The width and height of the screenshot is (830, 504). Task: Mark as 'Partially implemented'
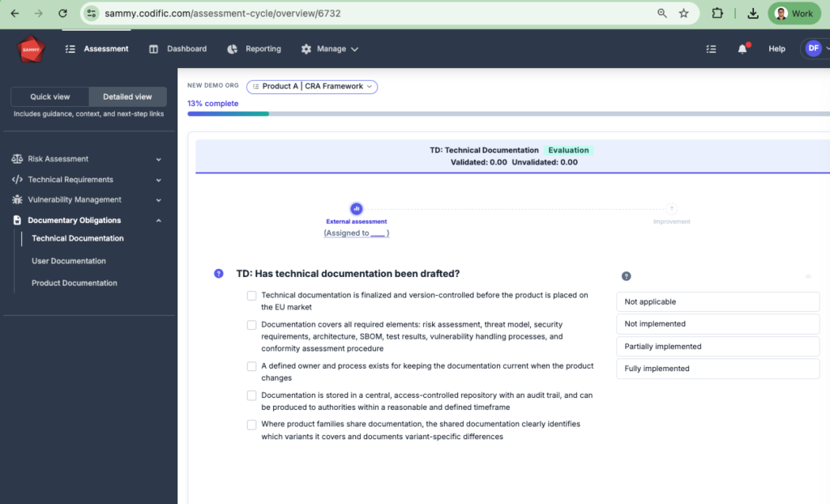point(718,346)
